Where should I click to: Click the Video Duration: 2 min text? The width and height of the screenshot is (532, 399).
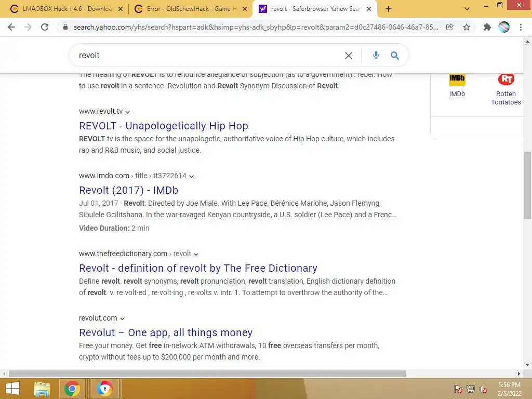(114, 229)
